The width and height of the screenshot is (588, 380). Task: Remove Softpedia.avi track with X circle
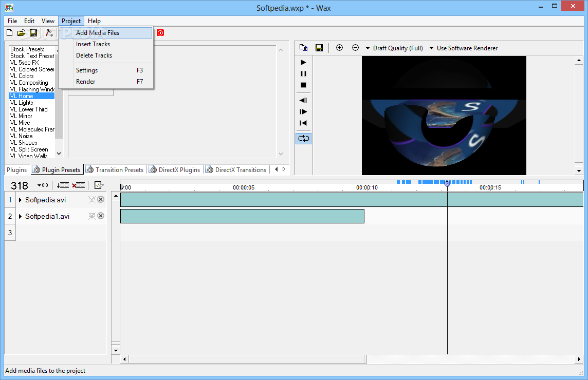click(101, 199)
